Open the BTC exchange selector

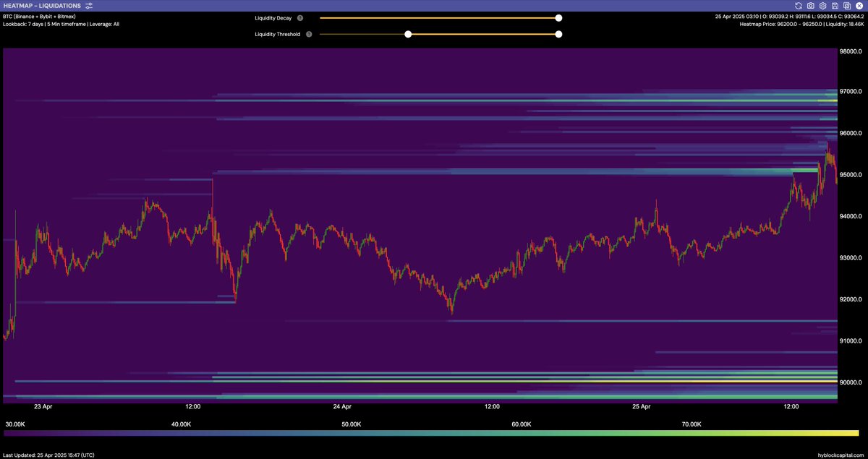point(40,16)
